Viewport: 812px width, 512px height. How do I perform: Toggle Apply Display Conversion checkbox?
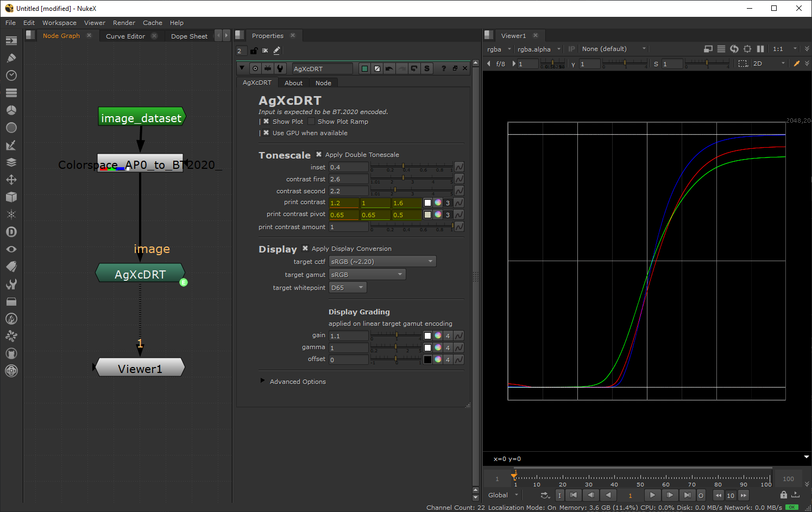pyautogui.click(x=305, y=249)
